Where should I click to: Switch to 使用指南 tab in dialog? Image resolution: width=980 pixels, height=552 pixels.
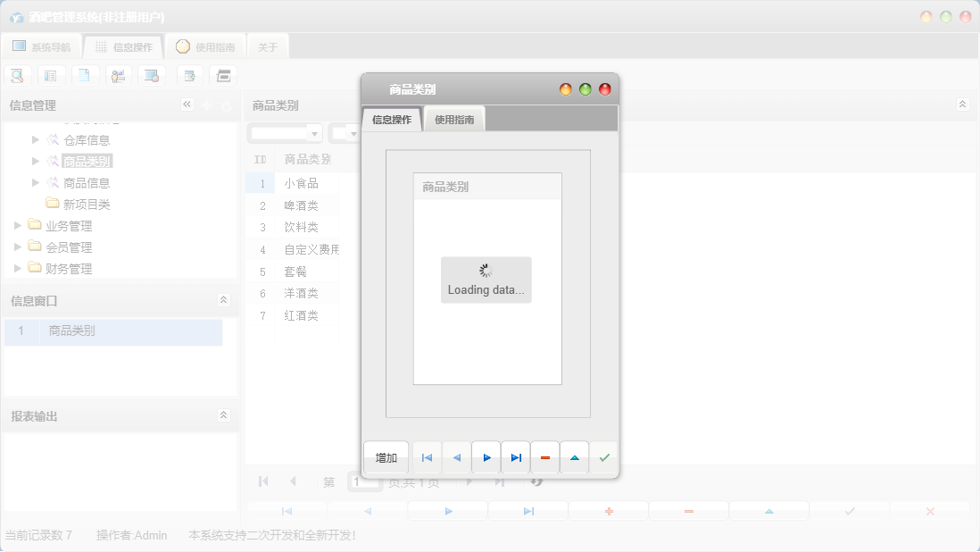pos(454,120)
